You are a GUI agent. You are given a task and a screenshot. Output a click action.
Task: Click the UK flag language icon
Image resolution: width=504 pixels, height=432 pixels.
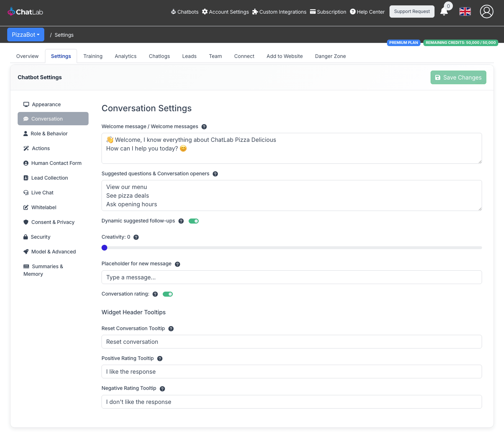pyautogui.click(x=465, y=12)
